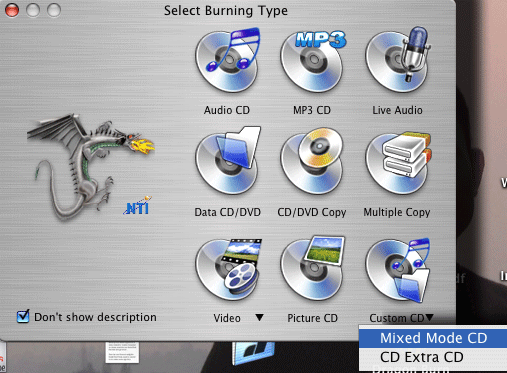This screenshot has height=373, width=507.
Task: Choose the MP3 CD disc icon
Action: [x=313, y=61]
